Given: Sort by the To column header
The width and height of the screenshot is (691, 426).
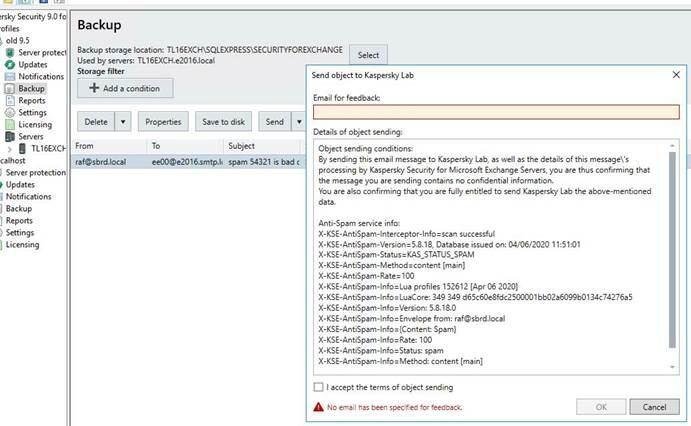Looking at the screenshot, I should click(186, 146).
